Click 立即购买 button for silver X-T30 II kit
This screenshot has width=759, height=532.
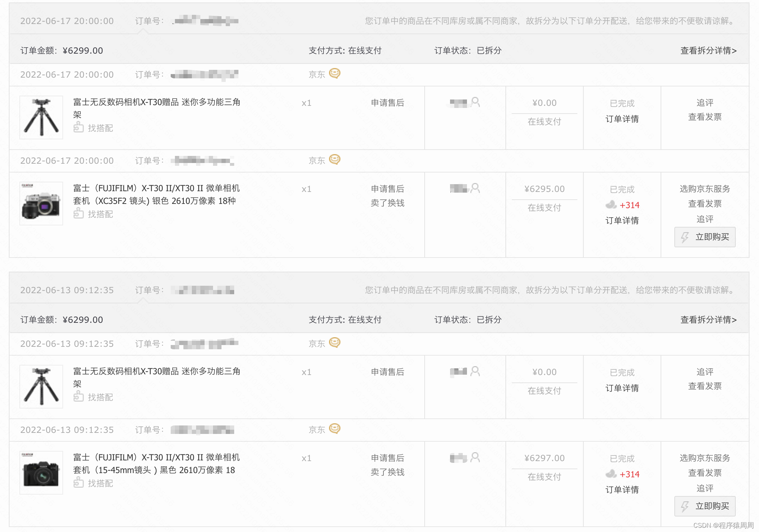(x=705, y=237)
